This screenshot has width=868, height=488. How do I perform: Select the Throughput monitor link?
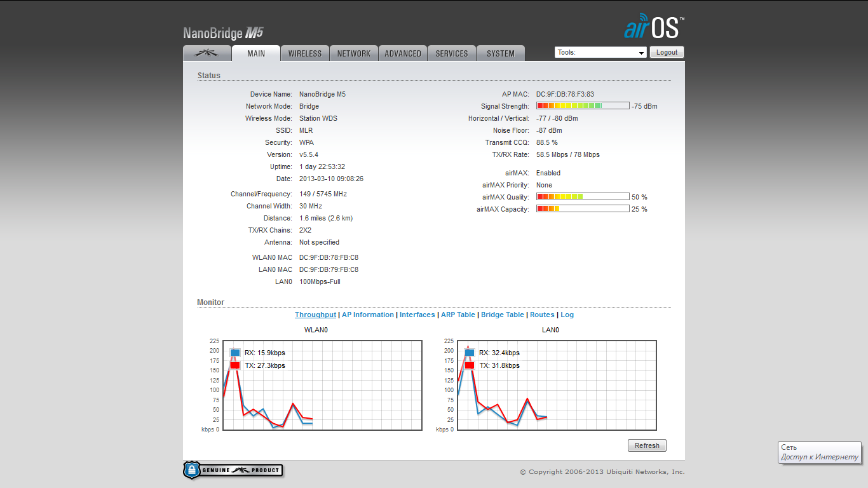tap(315, 315)
